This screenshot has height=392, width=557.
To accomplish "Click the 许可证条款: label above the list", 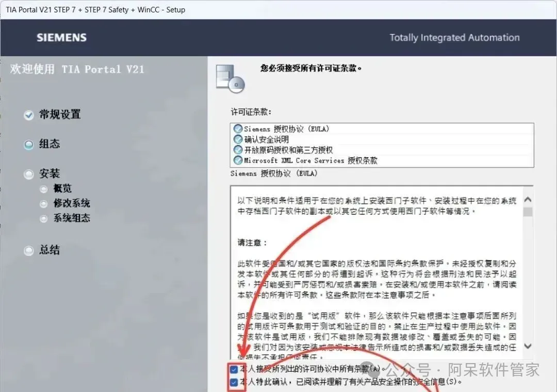I will (x=251, y=112).
